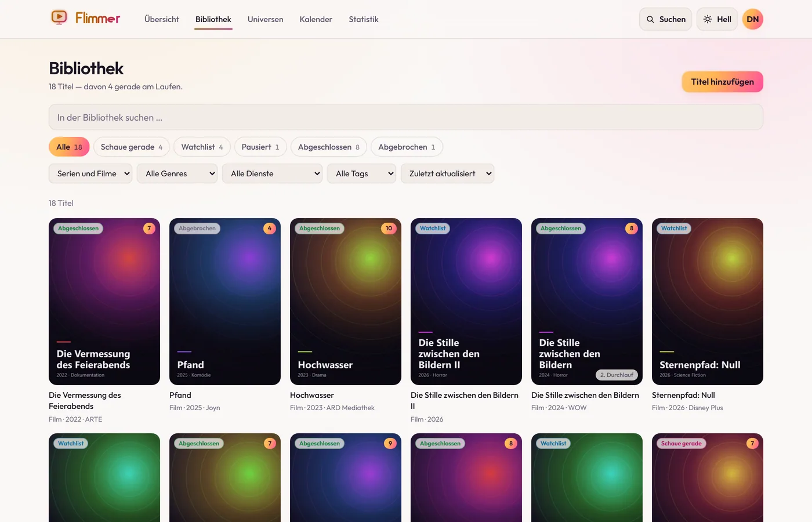This screenshot has width=812, height=522.
Task: Open the Hochwasser title link
Action: [312, 395]
